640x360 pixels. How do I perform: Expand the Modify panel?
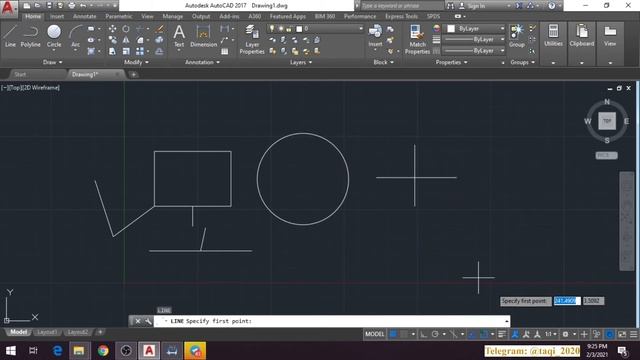(x=136, y=62)
